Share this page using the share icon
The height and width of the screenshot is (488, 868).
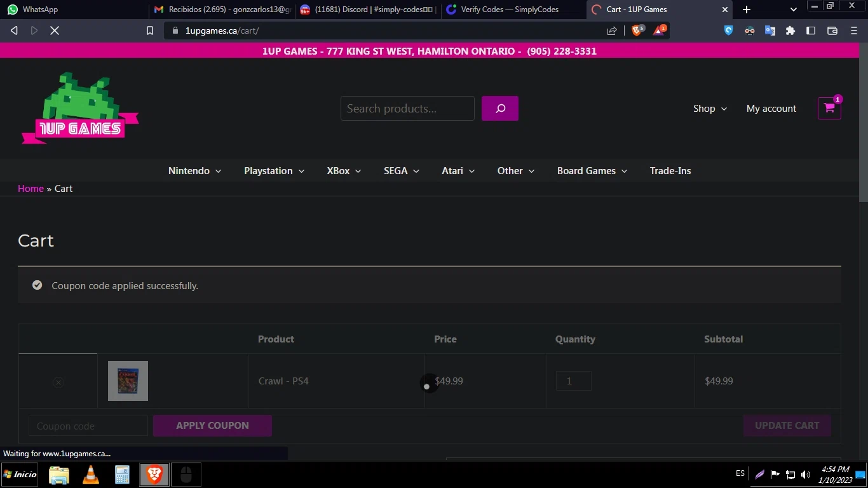[x=612, y=30]
